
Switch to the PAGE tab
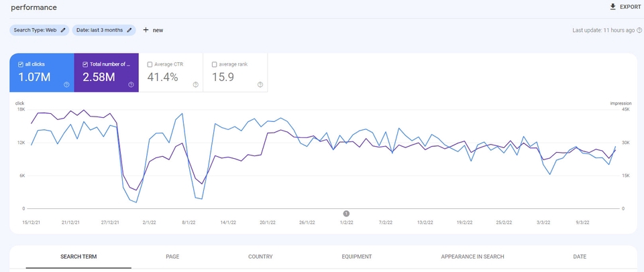172,257
